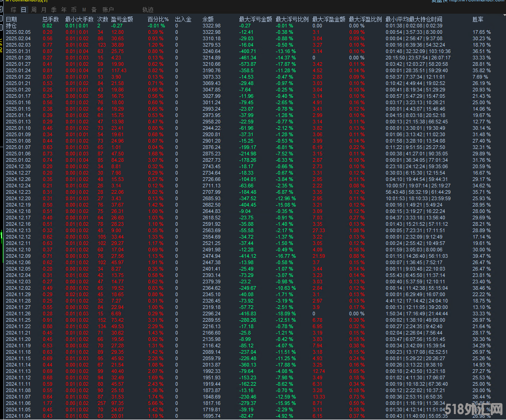
Task: Click the 日期 column header
Action: 11,19
